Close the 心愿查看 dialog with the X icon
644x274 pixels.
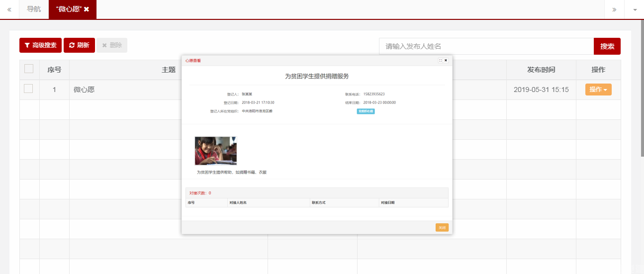click(446, 61)
